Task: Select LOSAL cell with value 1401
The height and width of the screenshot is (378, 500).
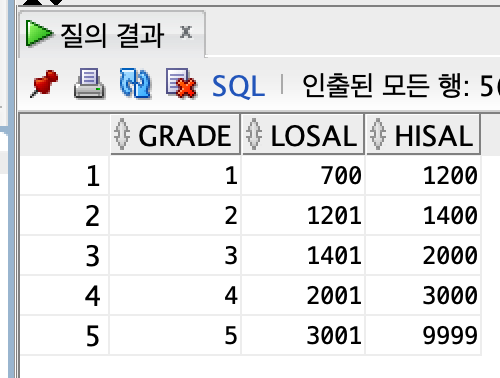Action: pyautogui.click(x=303, y=255)
